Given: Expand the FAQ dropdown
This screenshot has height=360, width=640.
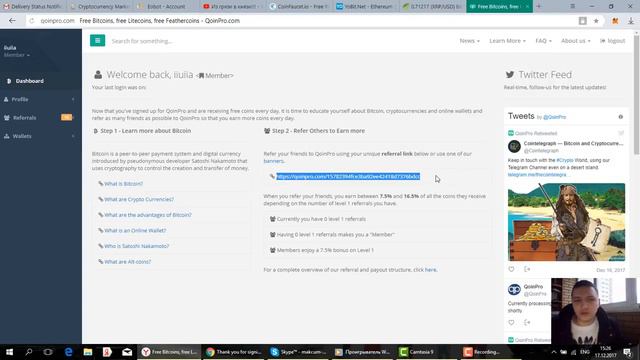Looking at the screenshot, I should [543, 41].
